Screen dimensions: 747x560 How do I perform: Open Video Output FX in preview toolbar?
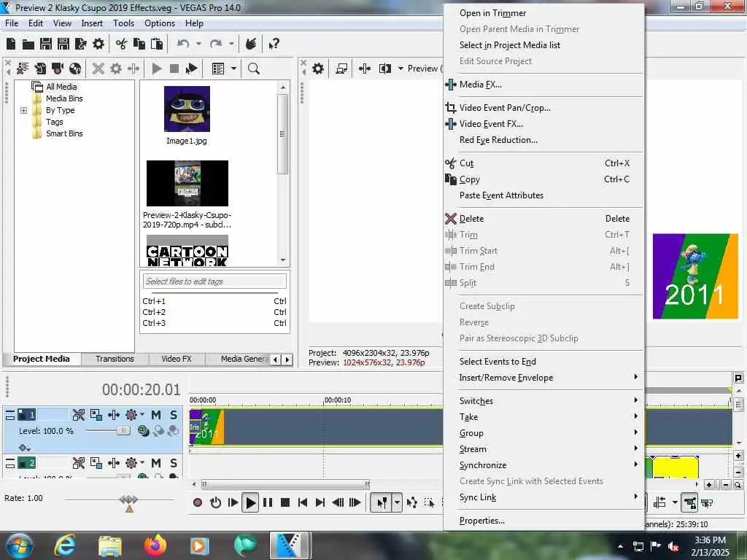(x=365, y=69)
